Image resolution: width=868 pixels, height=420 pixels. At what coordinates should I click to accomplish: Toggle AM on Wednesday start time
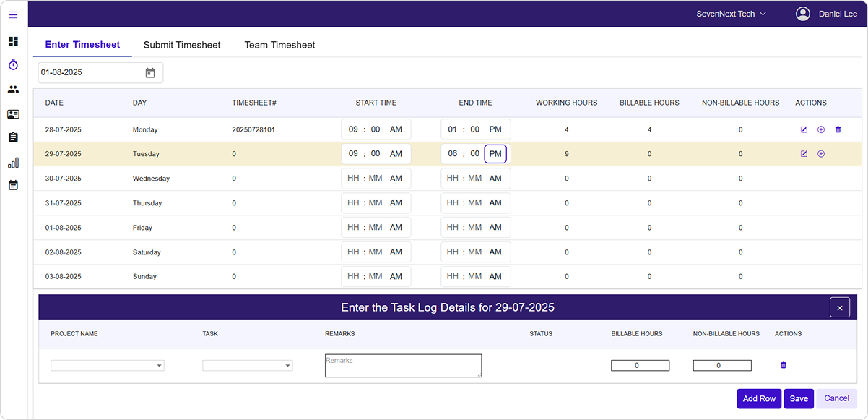coord(396,179)
